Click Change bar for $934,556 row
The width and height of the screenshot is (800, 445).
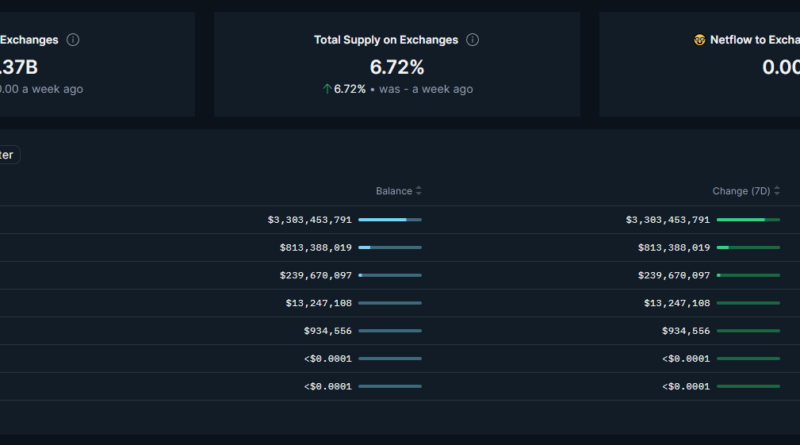(748, 331)
